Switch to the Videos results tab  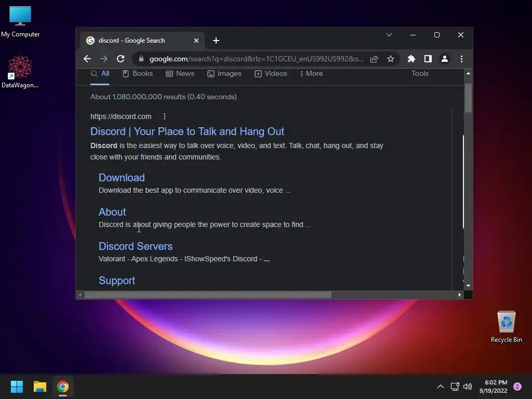271,74
